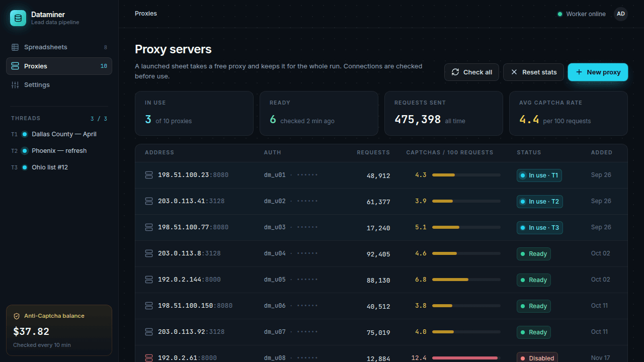Select thread Phoenix — refresh
This screenshot has width=644, height=362.
coord(59,151)
